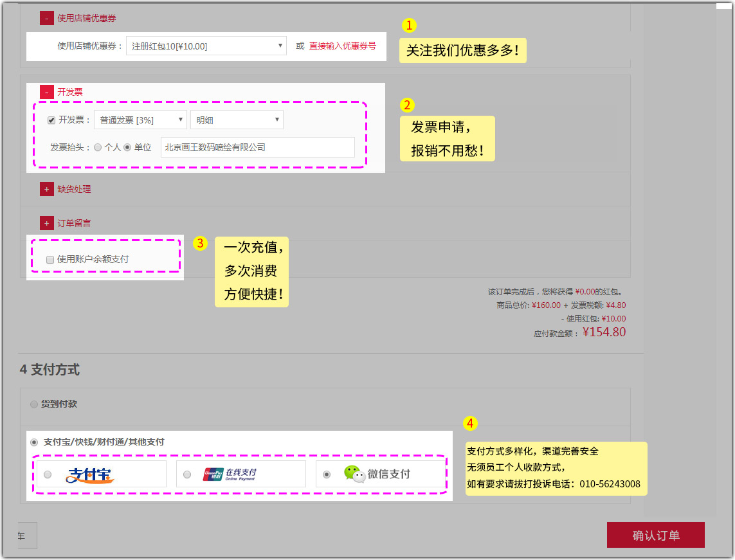Select 单位 invoice title radio button
This screenshot has width=735, height=560.
[127, 147]
